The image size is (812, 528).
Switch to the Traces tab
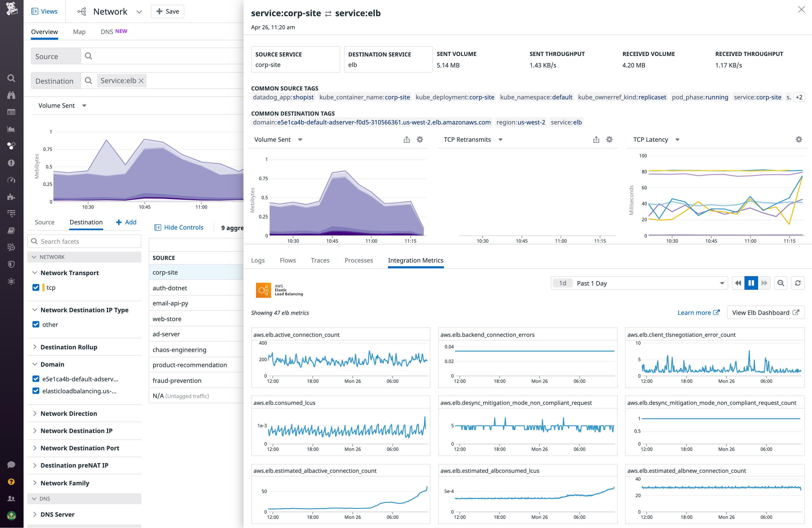click(x=320, y=260)
